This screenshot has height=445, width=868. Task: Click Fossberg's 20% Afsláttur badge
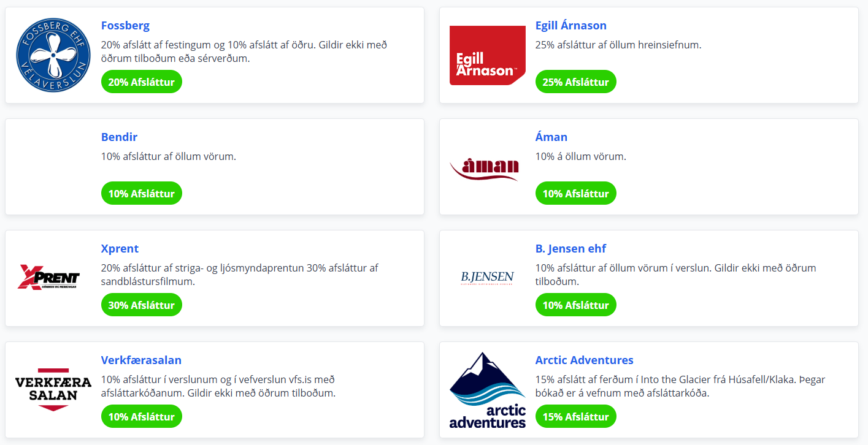[x=142, y=82]
